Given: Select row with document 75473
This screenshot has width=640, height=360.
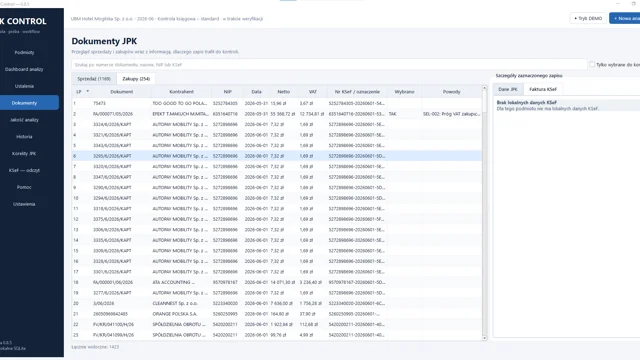Looking at the screenshot, I should click(277, 103).
